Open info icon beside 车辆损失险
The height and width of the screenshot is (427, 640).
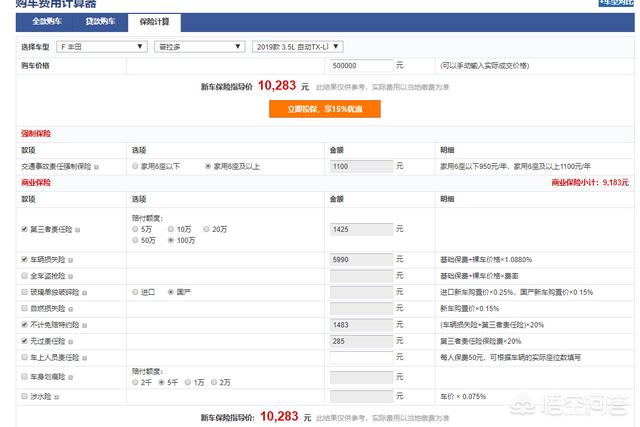pos(71,260)
